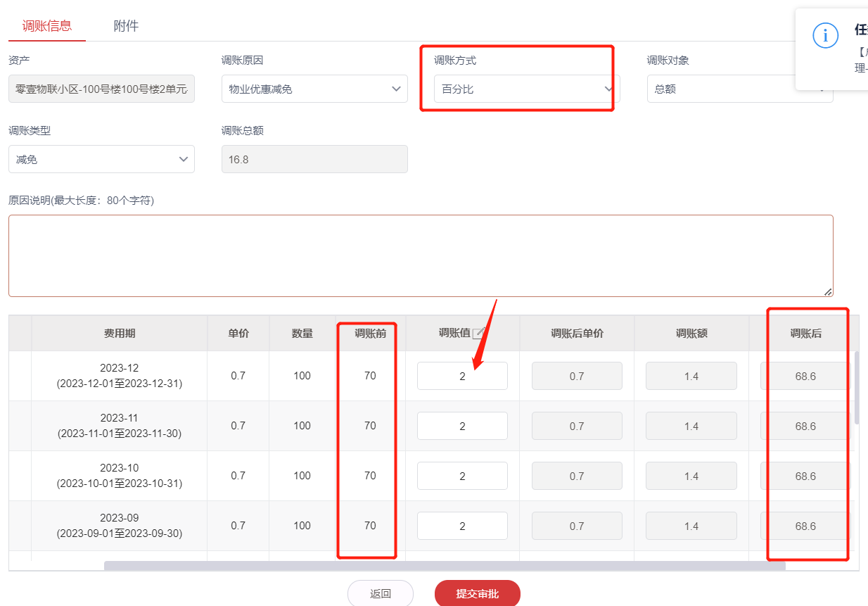Click 调账前 value 70 in the 2023-12 row

(370, 376)
